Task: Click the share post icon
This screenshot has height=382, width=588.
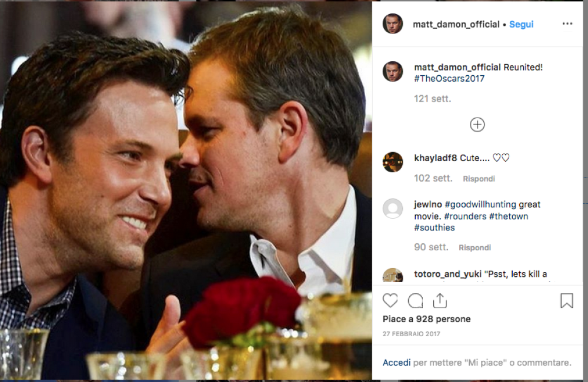Action: coord(439,301)
